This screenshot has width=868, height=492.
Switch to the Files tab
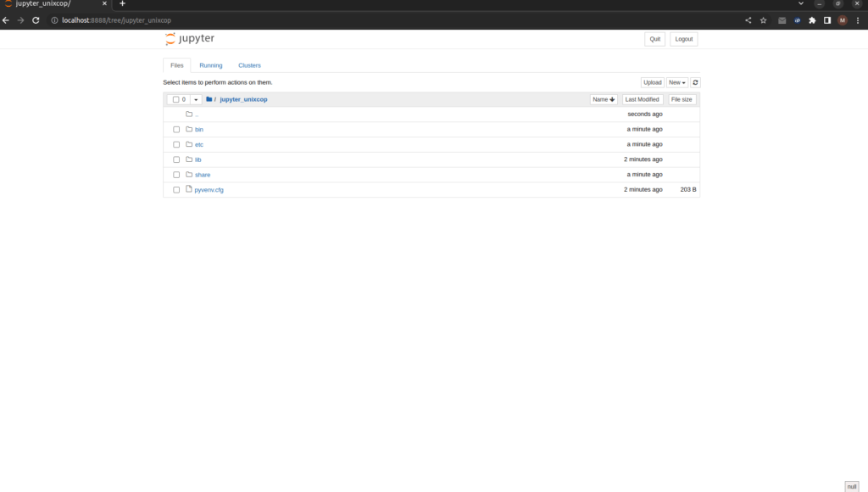[176, 65]
